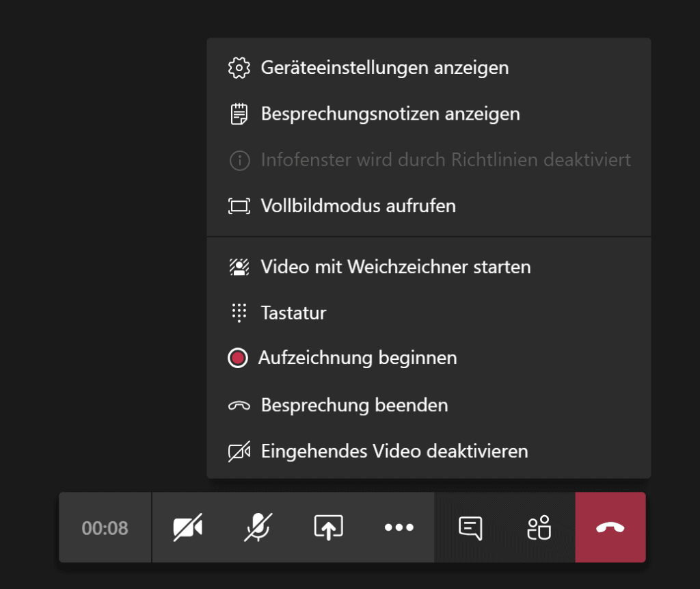Click the red record circle icon
The width and height of the screenshot is (700, 589).
[237, 358]
